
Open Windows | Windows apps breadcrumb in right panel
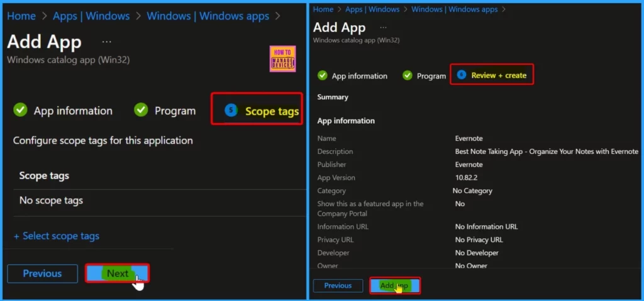point(454,9)
